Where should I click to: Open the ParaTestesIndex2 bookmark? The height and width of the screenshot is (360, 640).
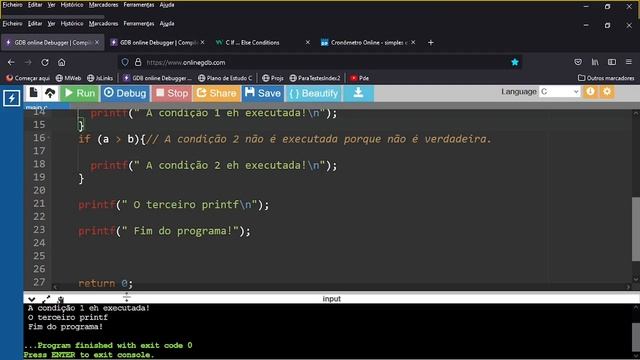[x=315, y=78]
